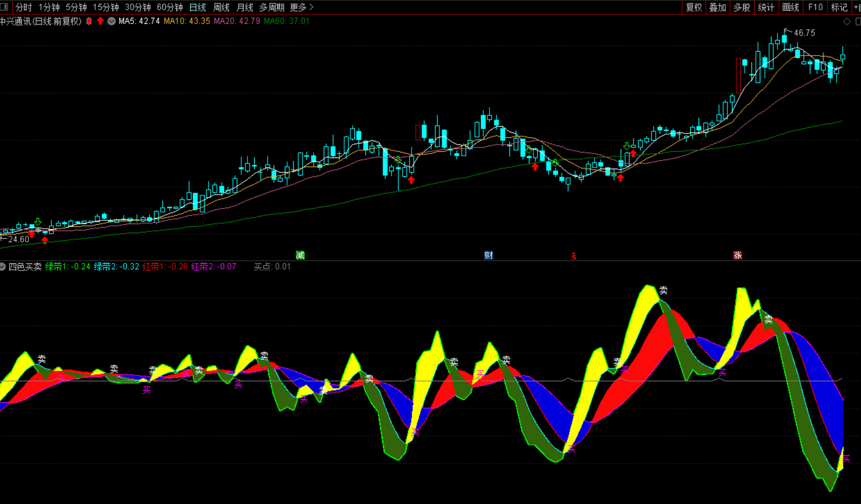Select the 1分钟 period tab
This screenshot has width=861, height=504.
tap(50, 7)
